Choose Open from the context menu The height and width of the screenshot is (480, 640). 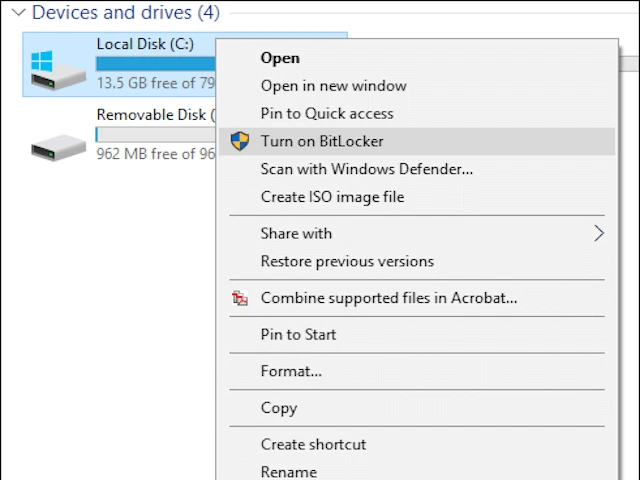pos(280,58)
